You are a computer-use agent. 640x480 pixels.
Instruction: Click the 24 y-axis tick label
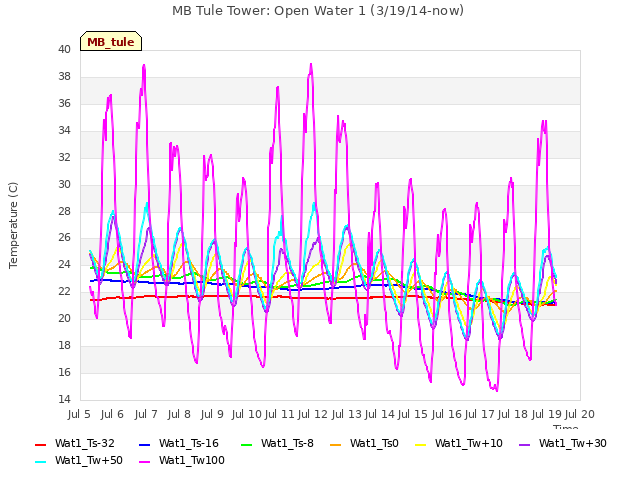pyautogui.click(x=64, y=264)
